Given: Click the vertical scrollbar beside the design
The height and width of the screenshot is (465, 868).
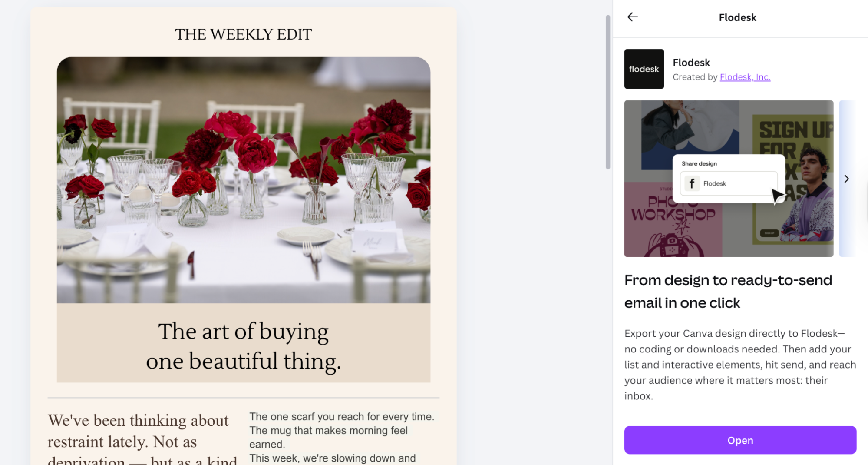Looking at the screenshot, I should [608, 91].
